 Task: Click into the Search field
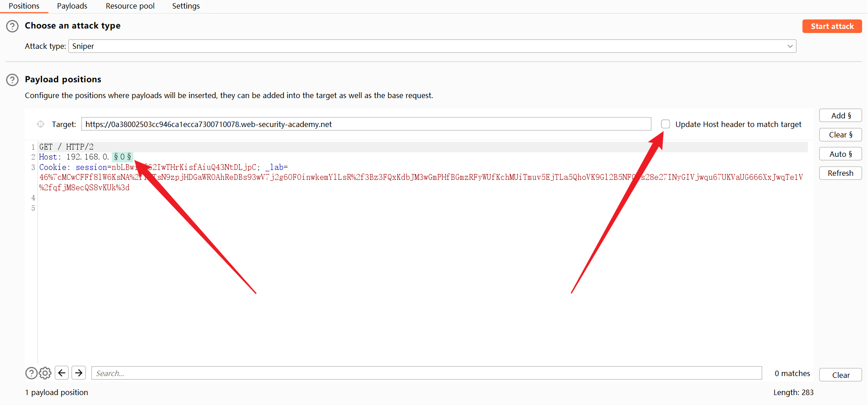point(427,373)
